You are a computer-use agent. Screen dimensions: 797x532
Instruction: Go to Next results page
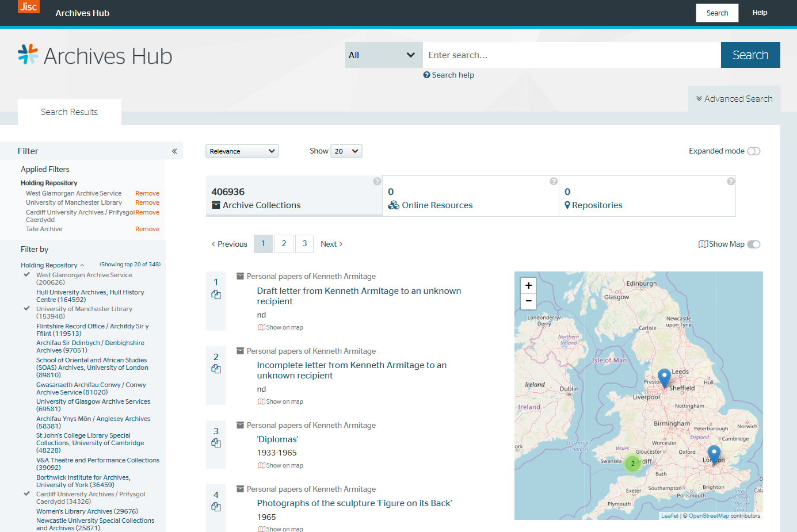coord(331,244)
